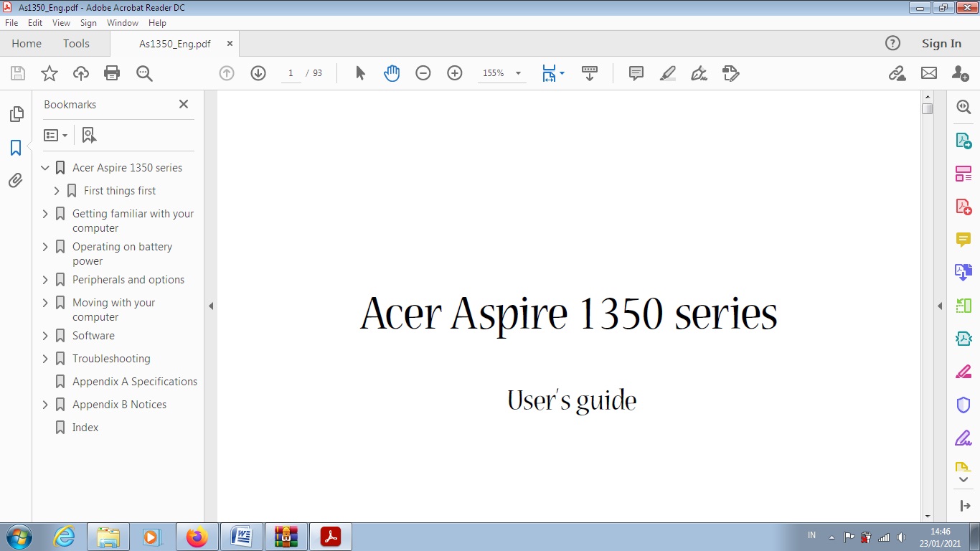Collapse the left navigation pane arrow
Image resolution: width=980 pixels, height=551 pixels.
(211, 306)
